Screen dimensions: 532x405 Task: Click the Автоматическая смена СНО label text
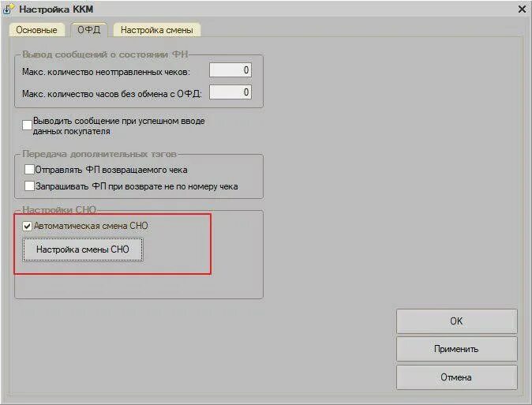(91, 226)
